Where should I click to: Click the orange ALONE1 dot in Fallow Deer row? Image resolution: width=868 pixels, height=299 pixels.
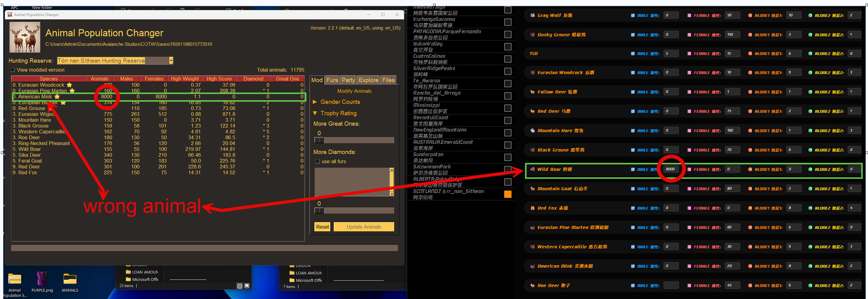click(x=750, y=92)
